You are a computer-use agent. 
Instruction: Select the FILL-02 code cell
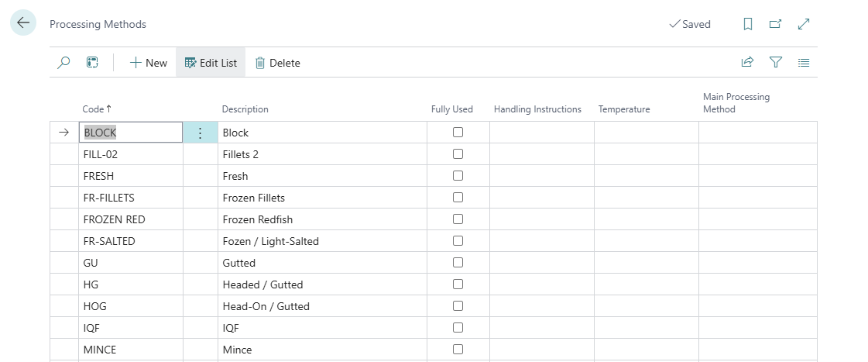pos(131,154)
